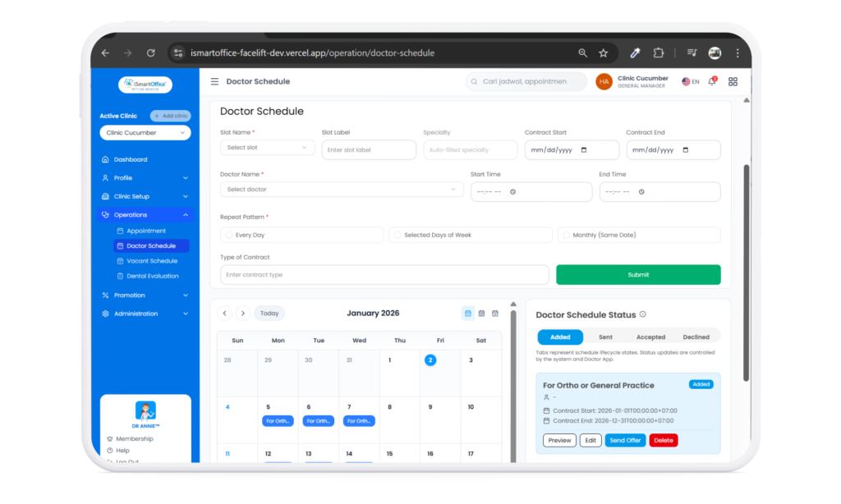Click the green Submit button

pos(638,275)
